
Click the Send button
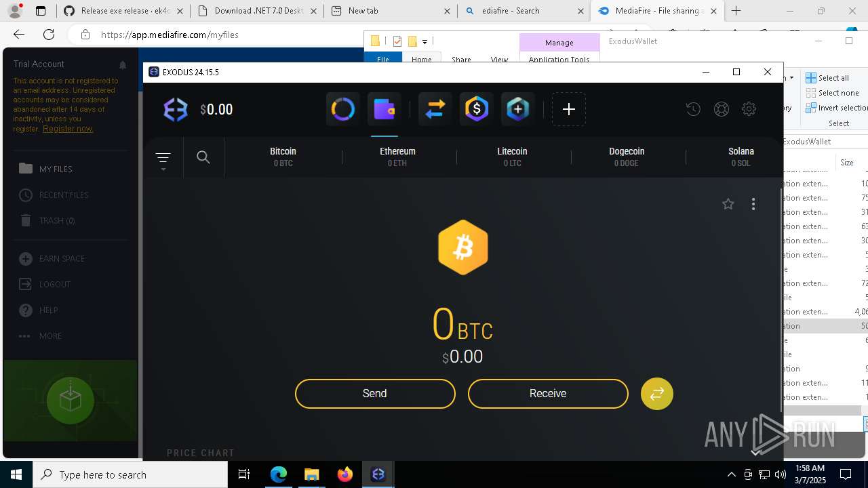point(375,394)
